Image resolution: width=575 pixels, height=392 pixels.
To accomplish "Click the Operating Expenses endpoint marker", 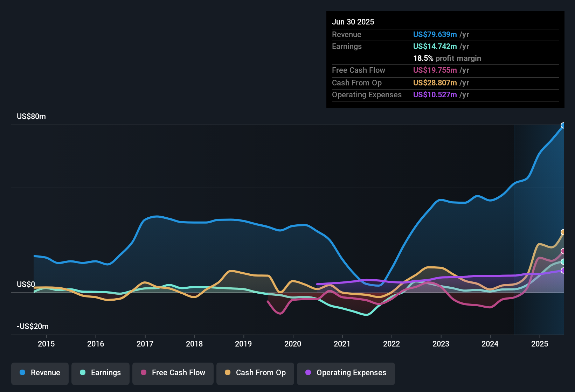I will (x=563, y=271).
